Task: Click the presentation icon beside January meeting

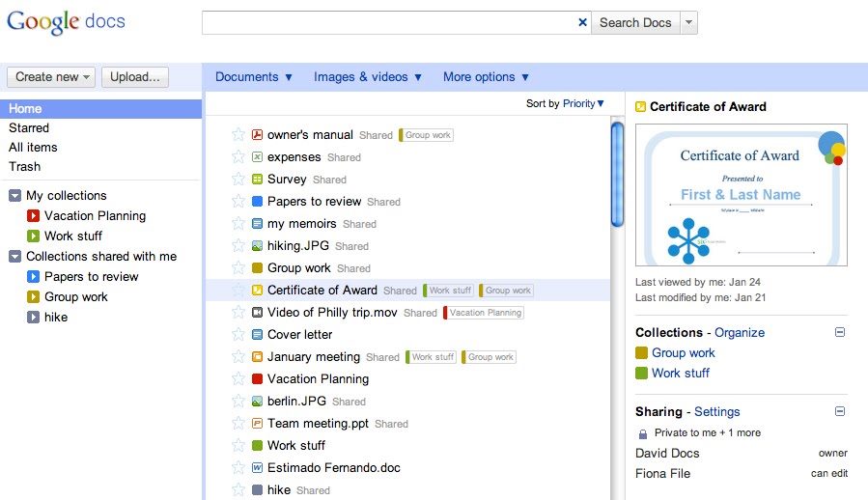Action: 257,356
